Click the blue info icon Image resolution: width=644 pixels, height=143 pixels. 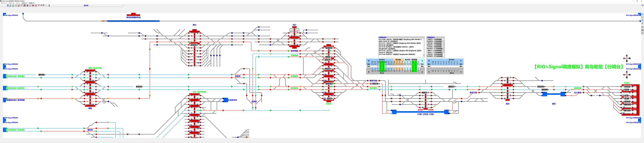point(49,5)
